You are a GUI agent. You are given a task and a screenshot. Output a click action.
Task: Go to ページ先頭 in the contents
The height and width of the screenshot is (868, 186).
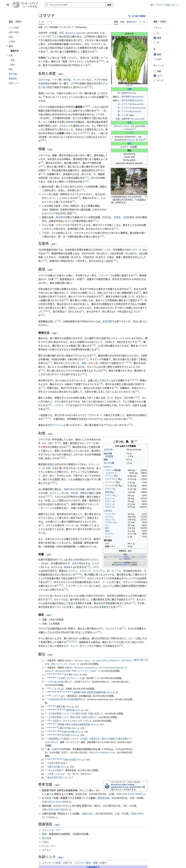coord(14,28)
